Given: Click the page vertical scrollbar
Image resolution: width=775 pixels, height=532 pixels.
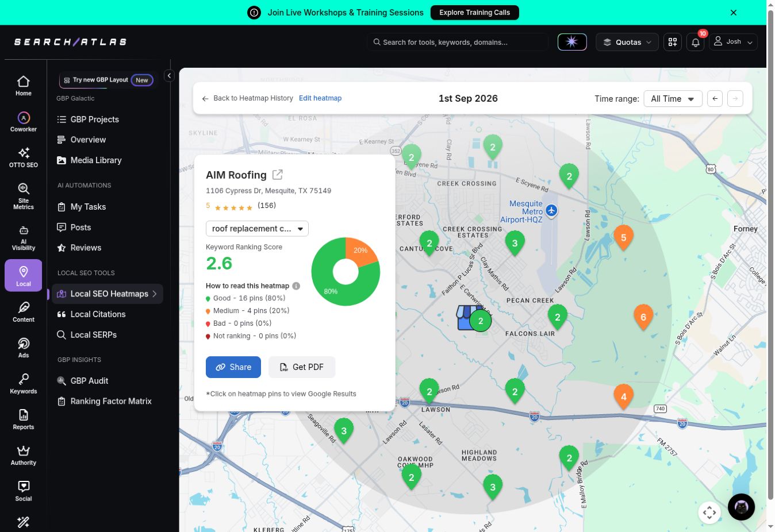Looking at the screenshot, I should tap(770, 256).
